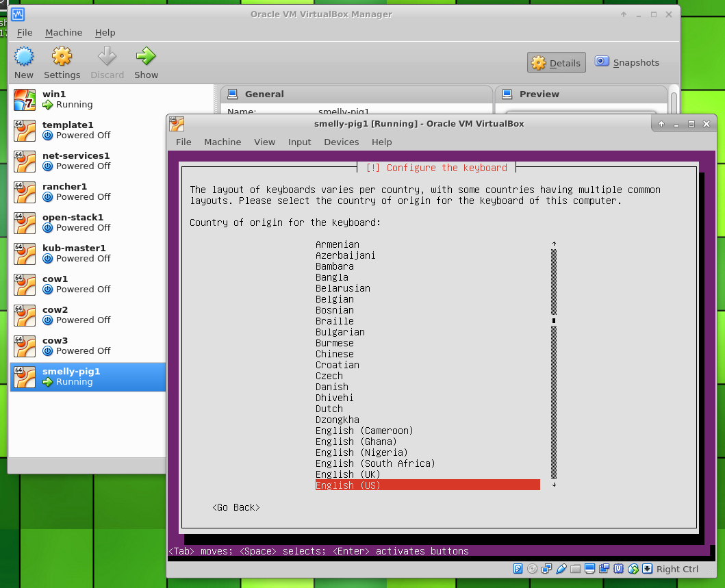Open the Devices menu in the VM window
The image size is (725, 588).
click(341, 142)
